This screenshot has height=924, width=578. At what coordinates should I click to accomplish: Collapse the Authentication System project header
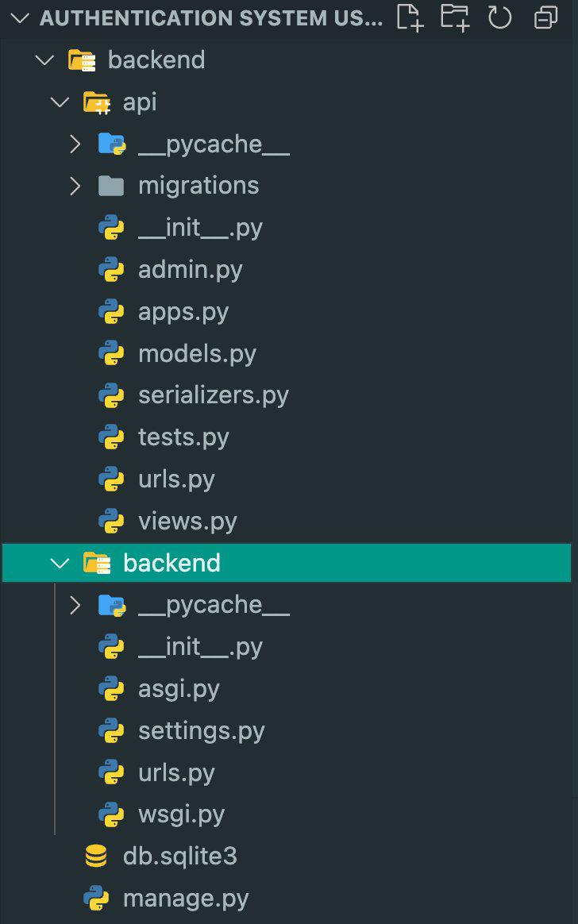point(19,17)
